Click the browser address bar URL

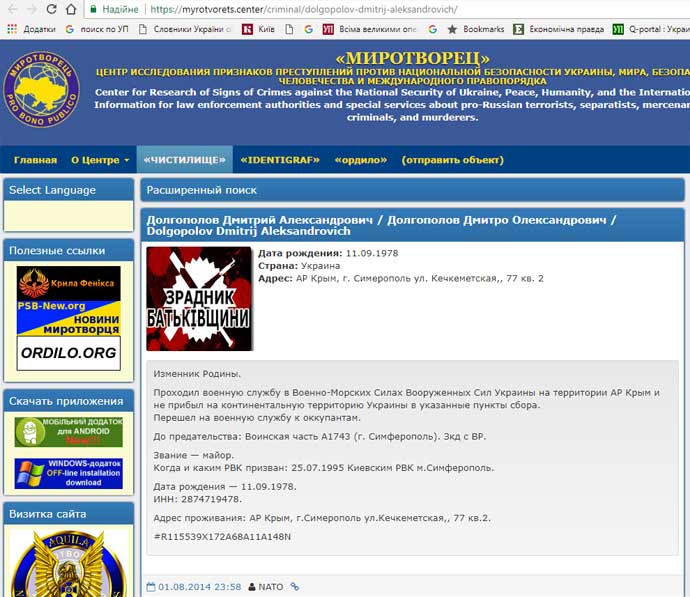click(300, 9)
